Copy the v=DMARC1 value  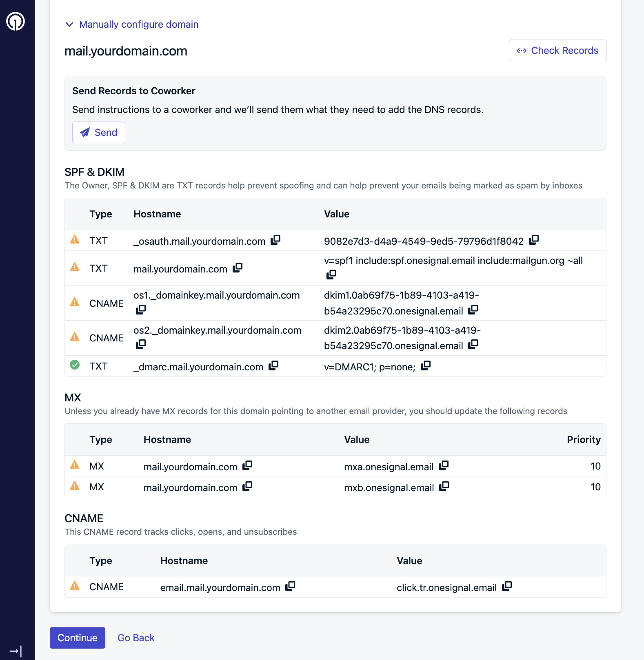pyautogui.click(x=426, y=365)
